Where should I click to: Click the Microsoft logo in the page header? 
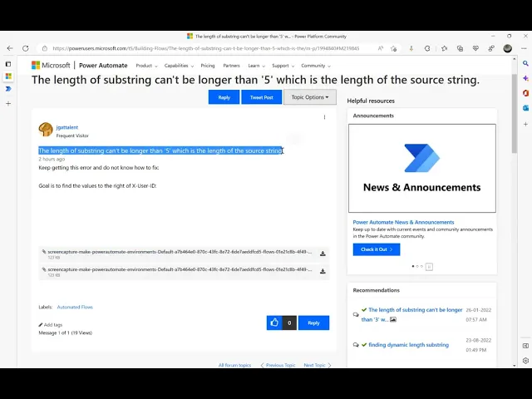click(51, 65)
